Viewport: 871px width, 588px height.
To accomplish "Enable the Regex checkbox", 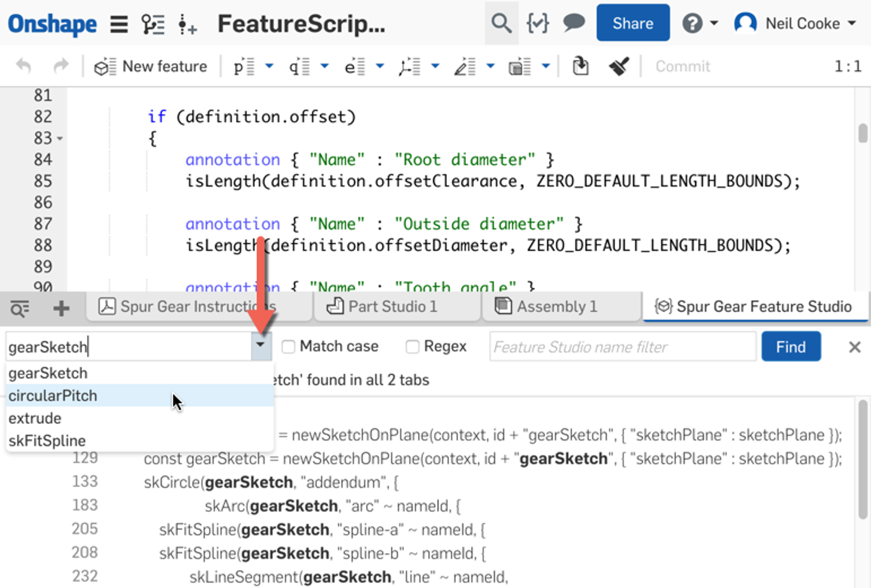I will [413, 346].
